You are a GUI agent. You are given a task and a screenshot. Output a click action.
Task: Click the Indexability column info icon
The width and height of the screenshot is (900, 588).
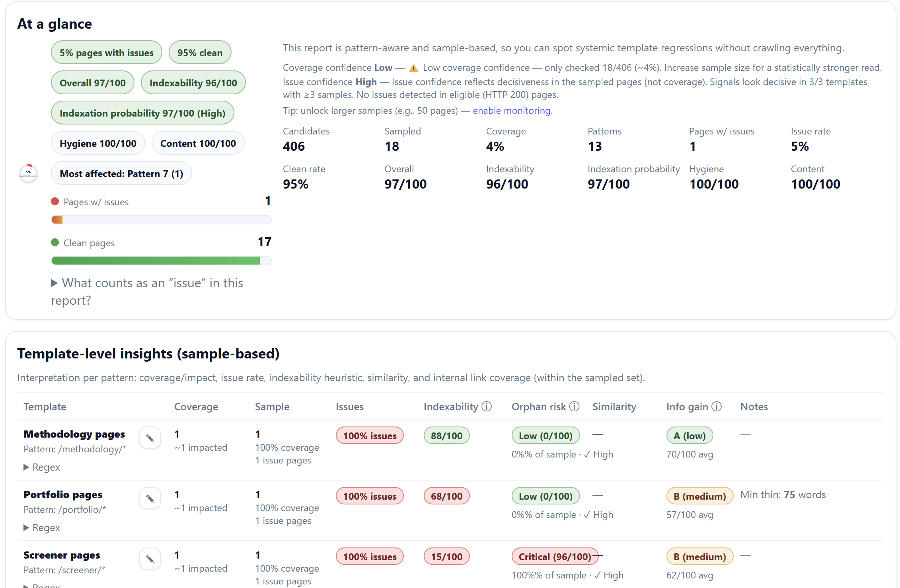[x=487, y=407]
